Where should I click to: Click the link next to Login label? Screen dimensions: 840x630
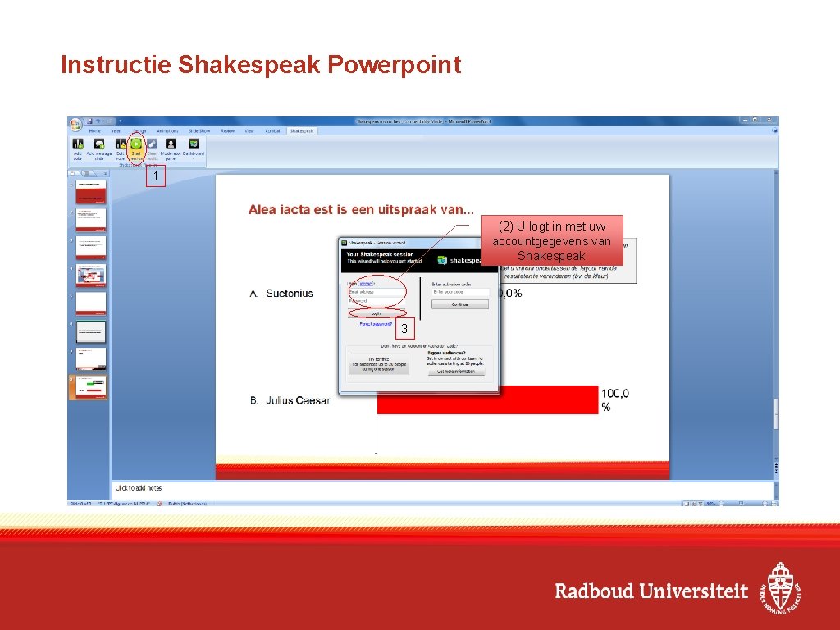pos(367,283)
